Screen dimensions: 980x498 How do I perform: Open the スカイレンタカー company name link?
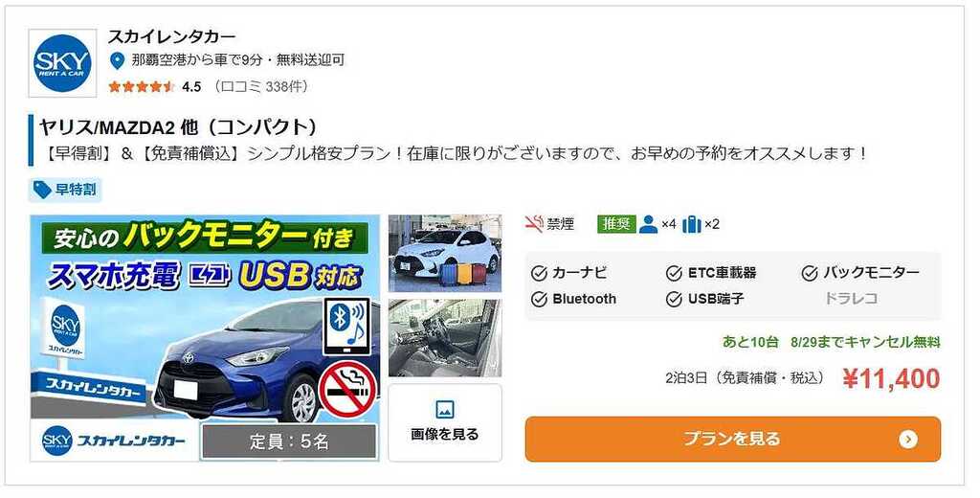coord(172,37)
